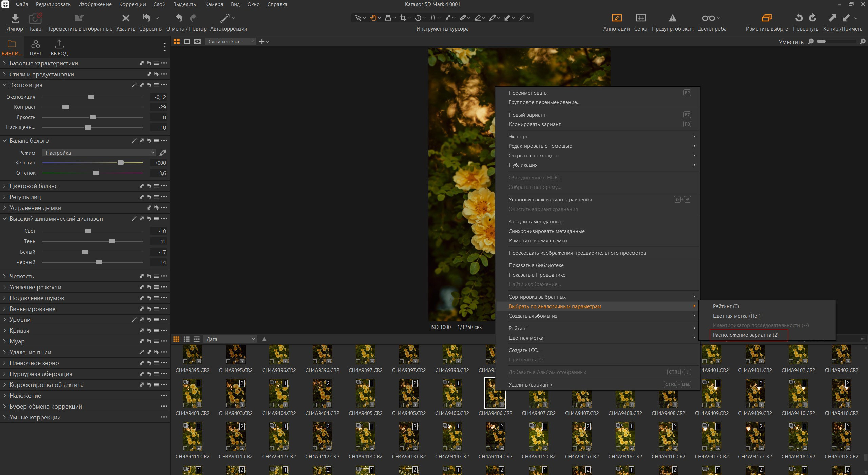Select the white balance eyedropper picker
The height and width of the screenshot is (475, 868).
163,153
